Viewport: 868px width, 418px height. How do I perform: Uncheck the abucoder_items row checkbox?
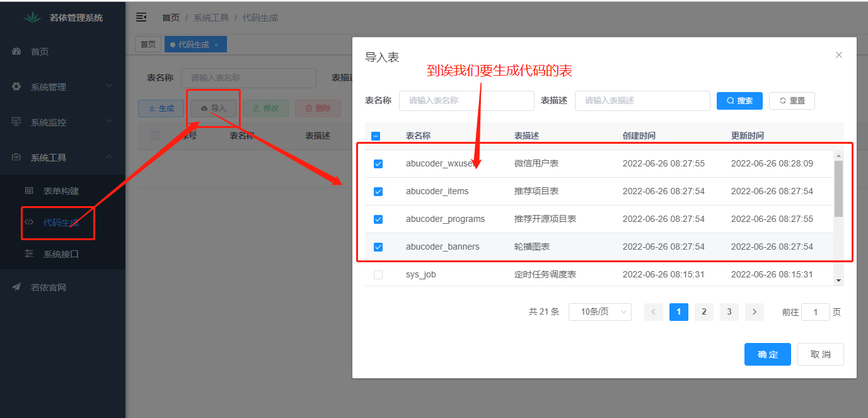pyautogui.click(x=378, y=192)
